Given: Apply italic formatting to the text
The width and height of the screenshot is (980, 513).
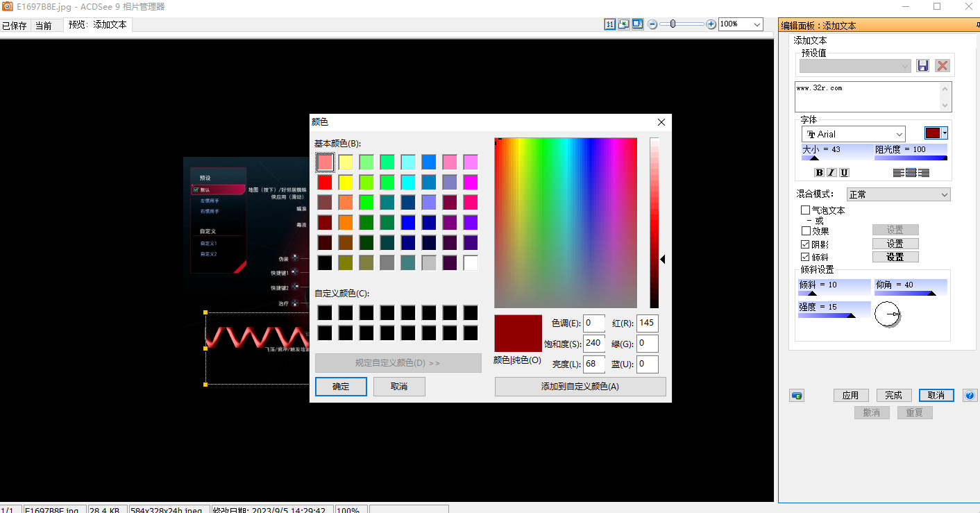Looking at the screenshot, I should (831, 172).
